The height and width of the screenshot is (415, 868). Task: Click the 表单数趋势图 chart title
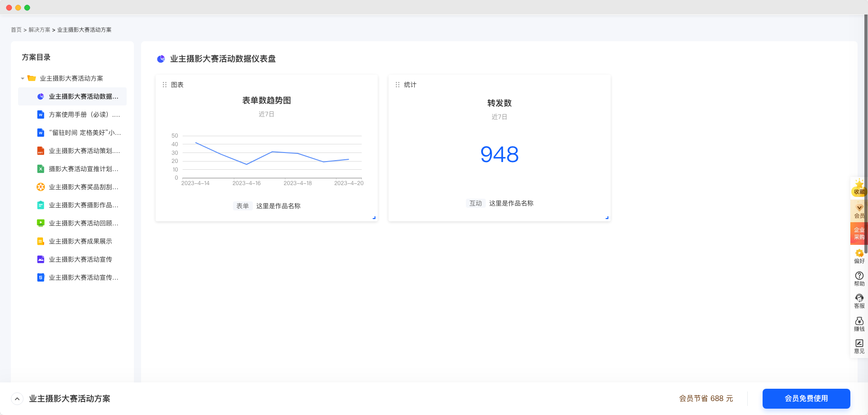[x=266, y=100]
